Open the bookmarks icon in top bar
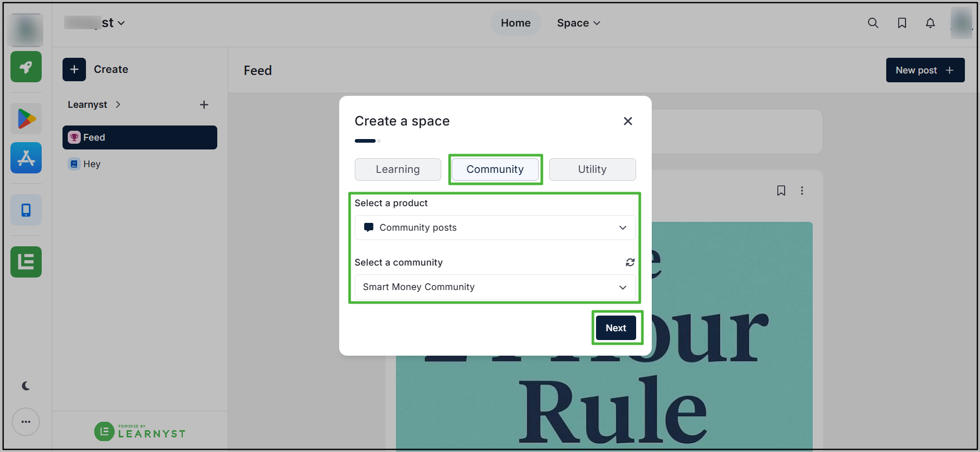The height and width of the screenshot is (452, 980). click(902, 23)
